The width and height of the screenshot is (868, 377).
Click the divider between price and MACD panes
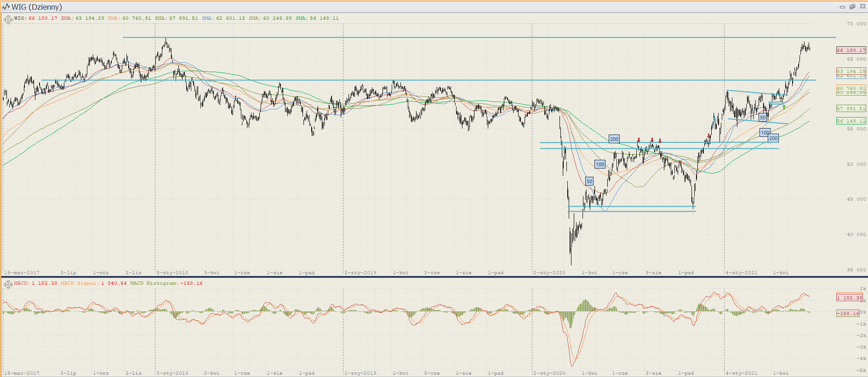point(434,276)
